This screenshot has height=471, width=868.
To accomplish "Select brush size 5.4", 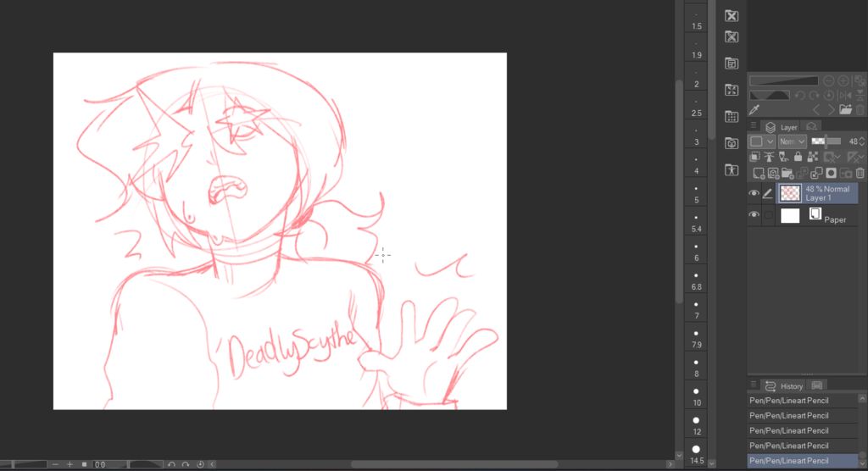I will tap(697, 223).
